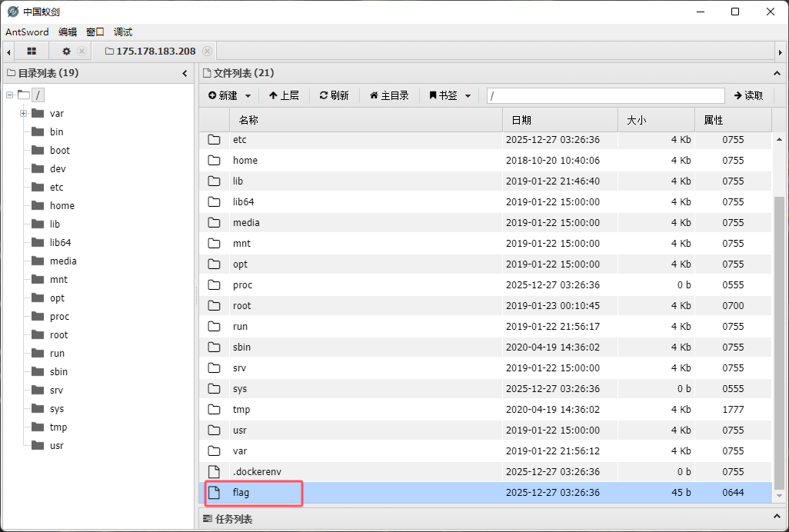Select media folder in directory tree
This screenshot has height=532, width=789.
[63, 261]
